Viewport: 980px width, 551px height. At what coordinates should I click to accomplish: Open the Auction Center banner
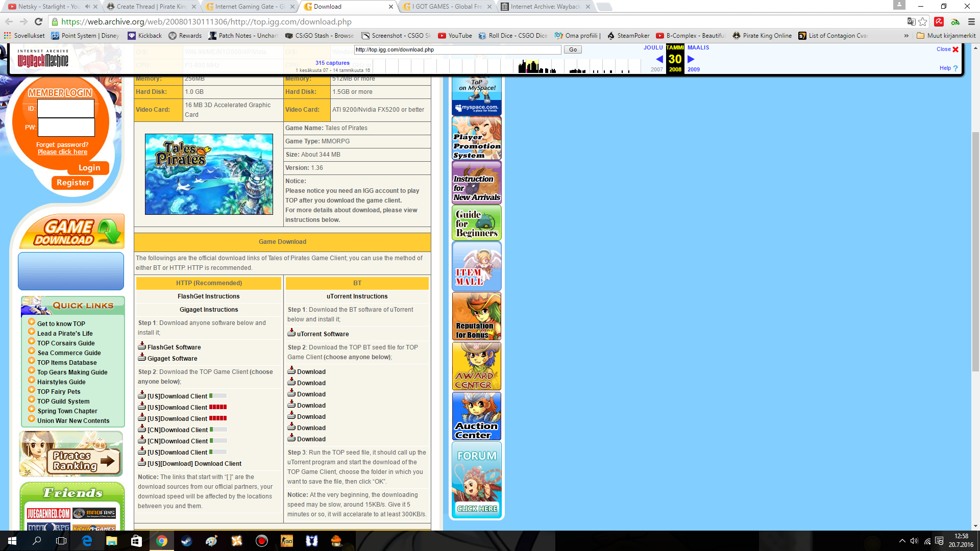point(477,416)
